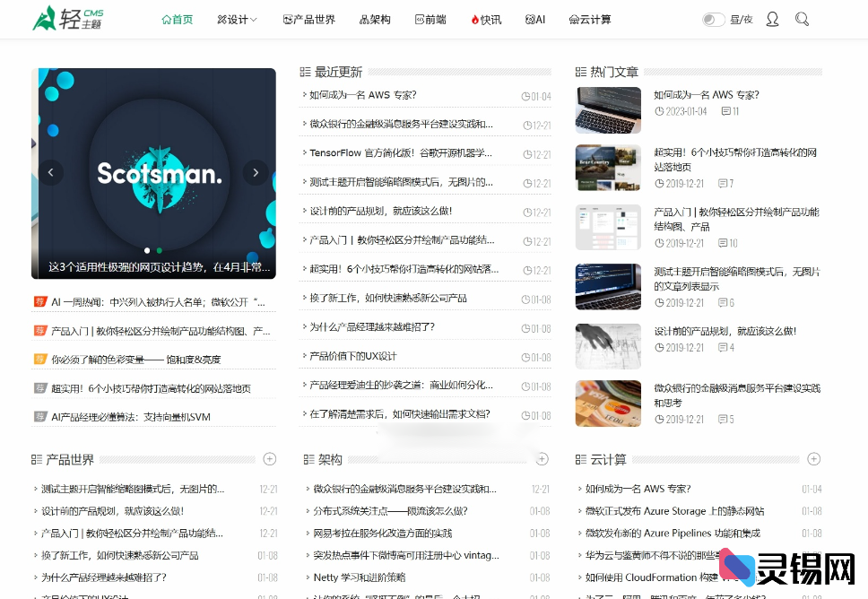Click the user login icon at top right
This screenshot has width=868, height=599.
[x=772, y=18]
